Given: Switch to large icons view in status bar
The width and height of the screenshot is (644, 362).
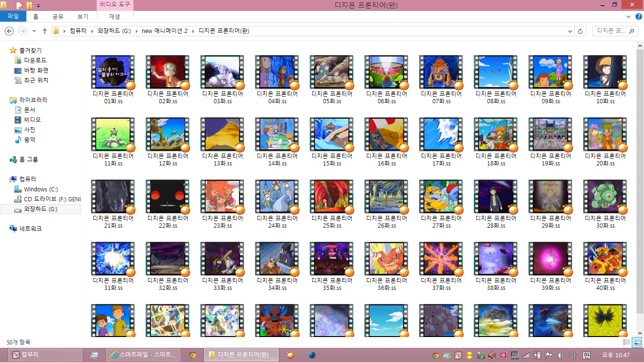Looking at the screenshot, I should click(636, 342).
